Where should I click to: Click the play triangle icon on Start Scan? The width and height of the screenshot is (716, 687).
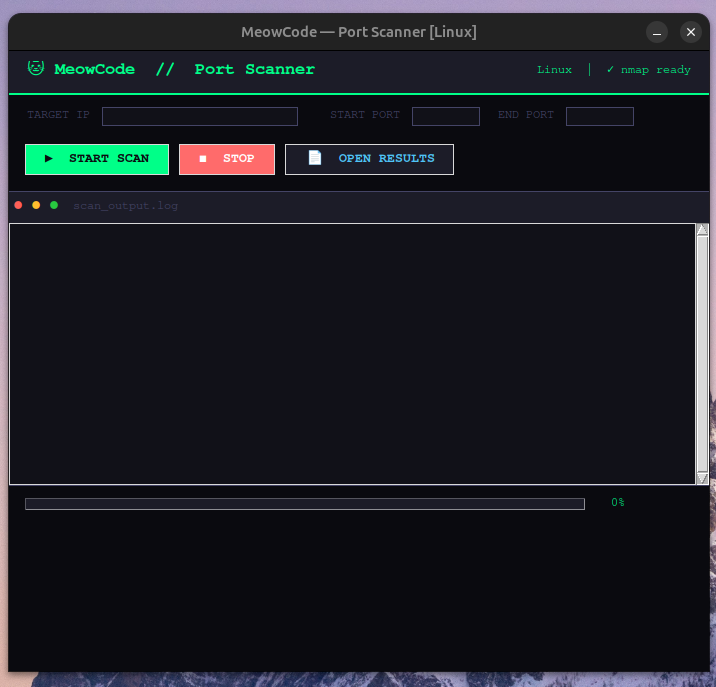click(x=49, y=159)
